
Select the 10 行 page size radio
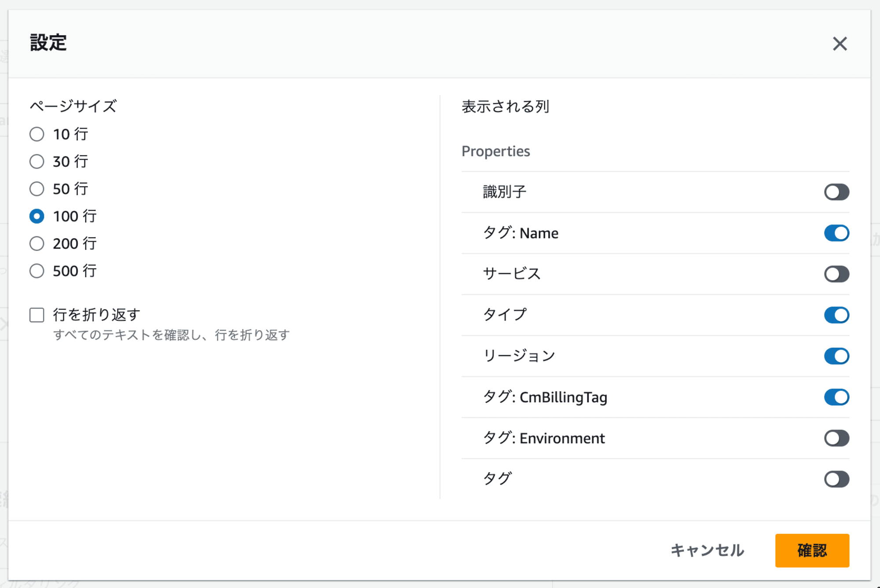pos(37,134)
